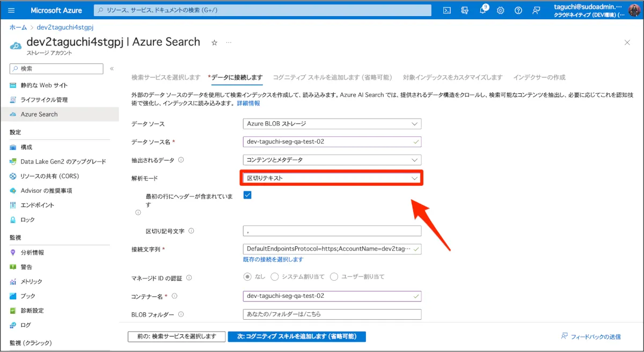Click the info icon next to BLOB フォルダー

coord(181,314)
